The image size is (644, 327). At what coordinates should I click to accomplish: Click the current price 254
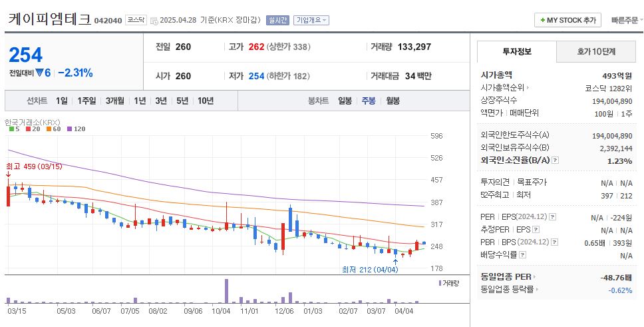click(x=25, y=55)
